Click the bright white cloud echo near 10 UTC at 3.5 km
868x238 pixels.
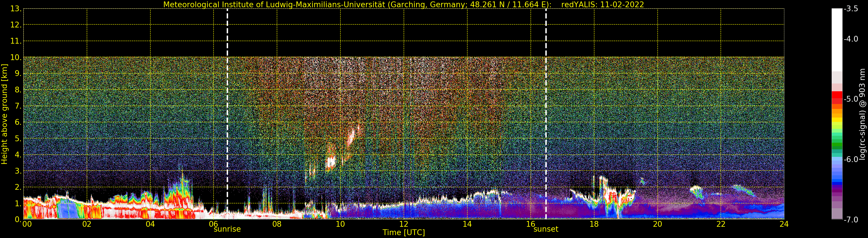(330, 162)
